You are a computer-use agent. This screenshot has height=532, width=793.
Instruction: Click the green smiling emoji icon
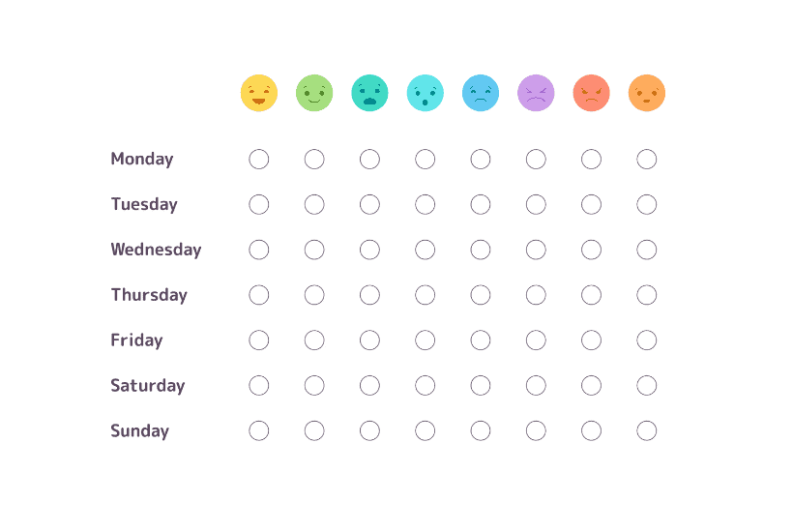click(x=314, y=93)
